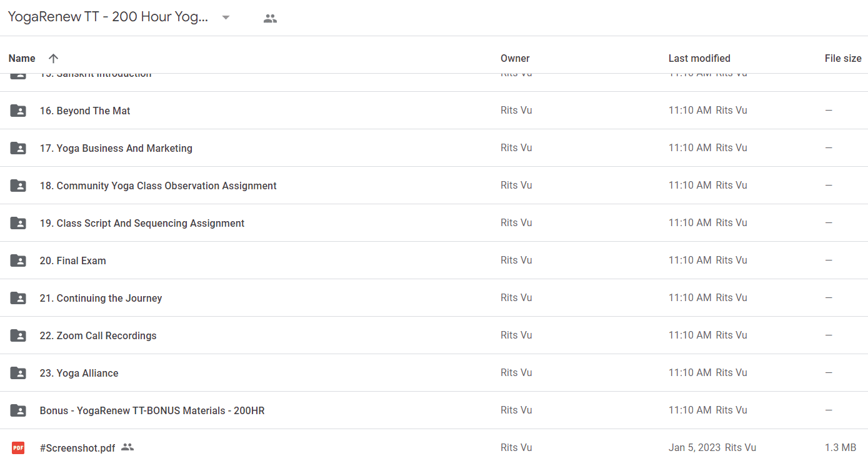
Task: Click the shared people icon beside title
Action: click(270, 18)
